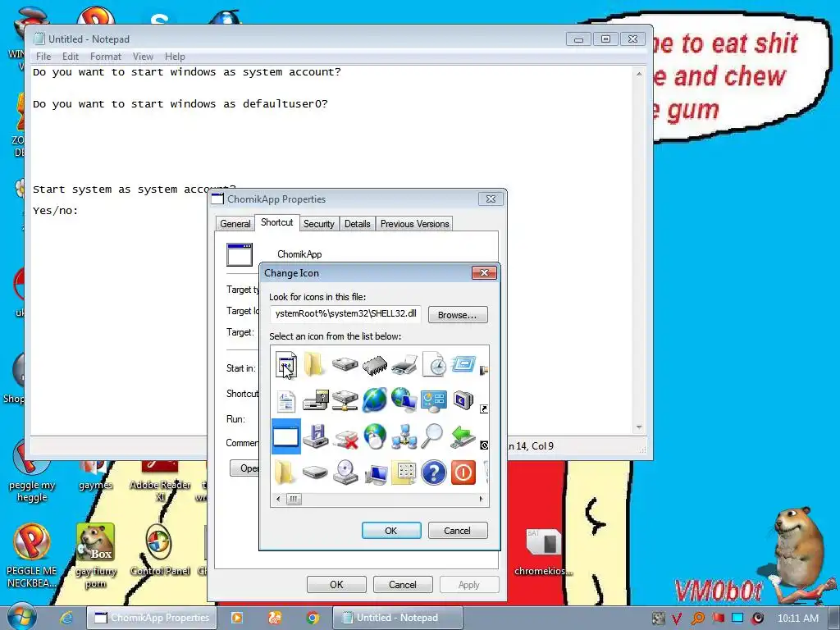840x630 pixels.
Task: Select the memory chip icon
Action: [374, 365]
